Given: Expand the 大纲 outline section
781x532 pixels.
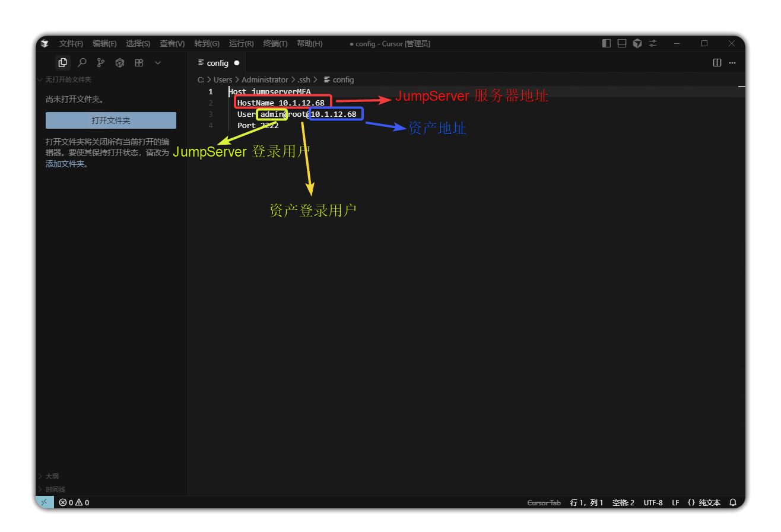Looking at the screenshot, I should click(52, 476).
